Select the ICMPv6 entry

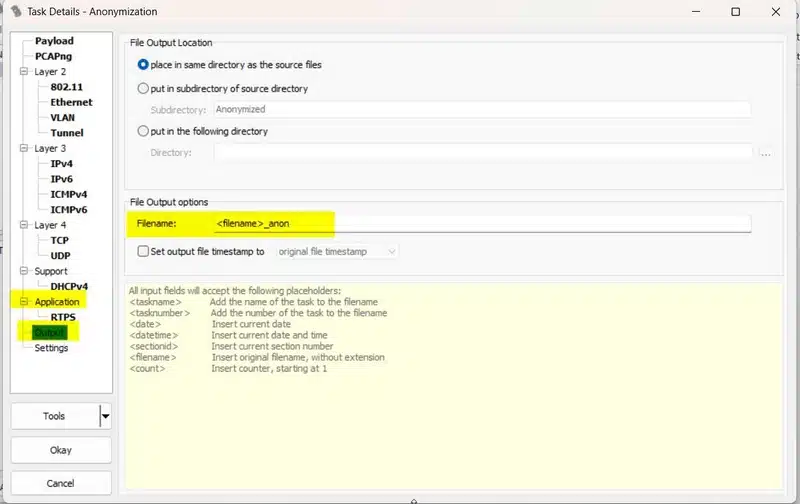(69, 210)
